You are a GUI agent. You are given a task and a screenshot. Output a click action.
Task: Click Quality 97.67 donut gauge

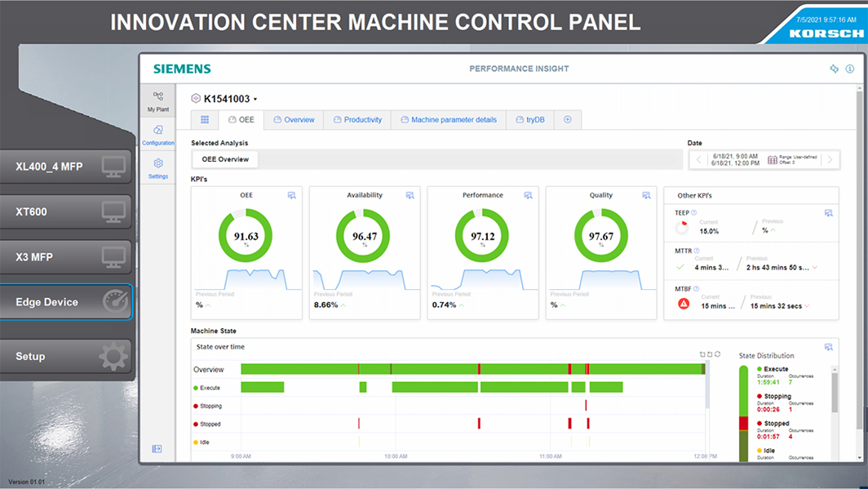click(x=600, y=236)
